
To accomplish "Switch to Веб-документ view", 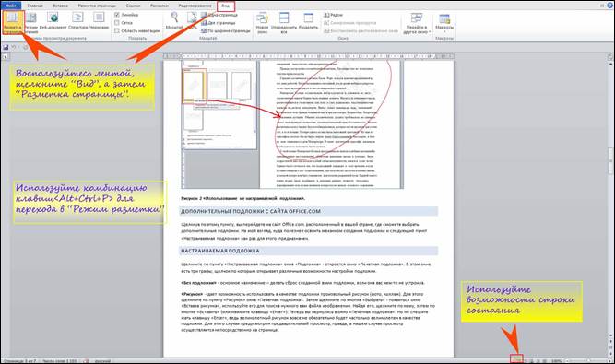I will point(53,21).
